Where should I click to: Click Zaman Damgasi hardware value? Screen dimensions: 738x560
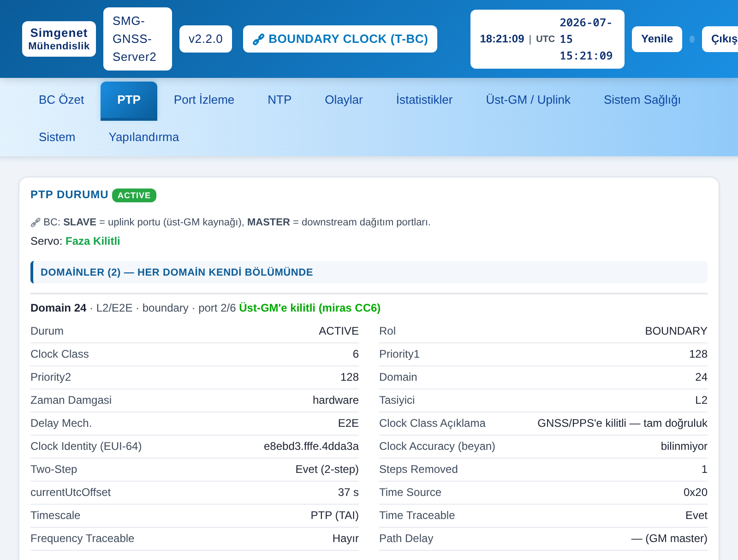pyautogui.click(x=335, y=400)
